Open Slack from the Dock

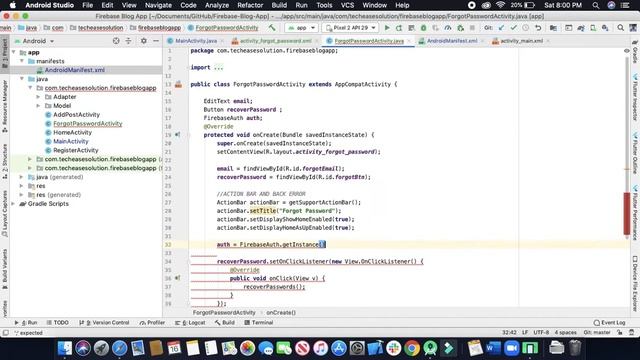394,348
